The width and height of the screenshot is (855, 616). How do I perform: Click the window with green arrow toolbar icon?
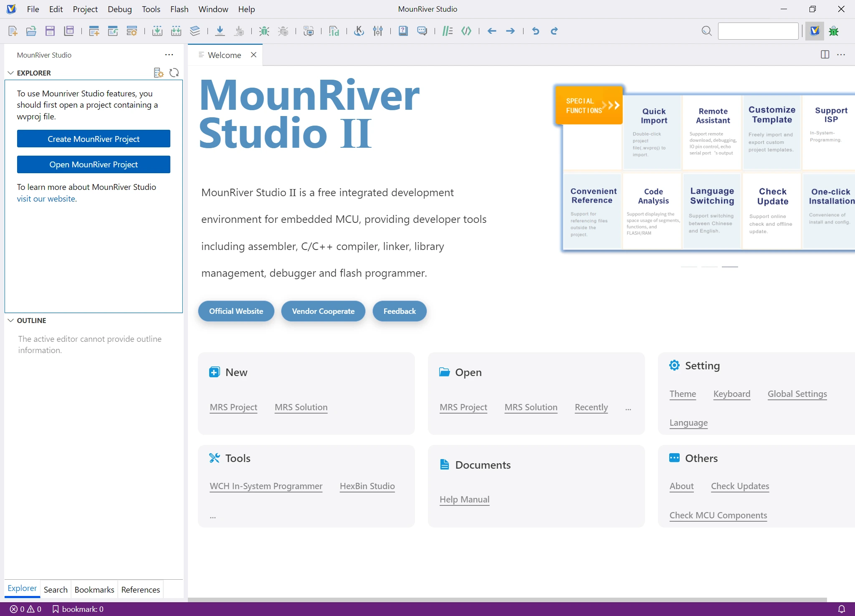(113, 31)
